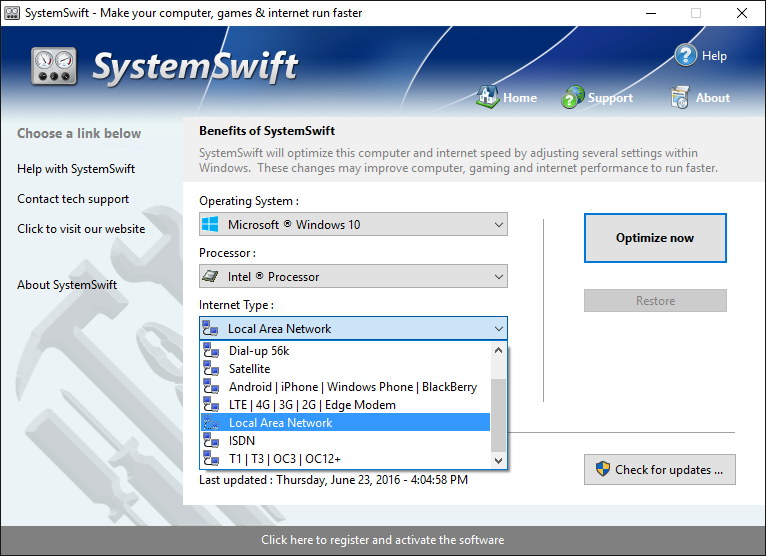Click the chip icon in the Processor box
This screenshot has height=556, width=766.
(x=210, y=277)
